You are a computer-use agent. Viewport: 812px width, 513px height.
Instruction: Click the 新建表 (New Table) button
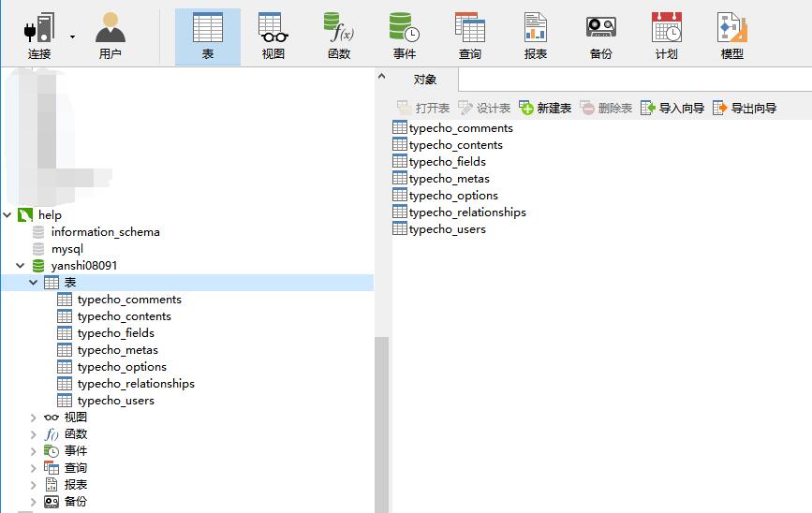[x=545, y=109]
